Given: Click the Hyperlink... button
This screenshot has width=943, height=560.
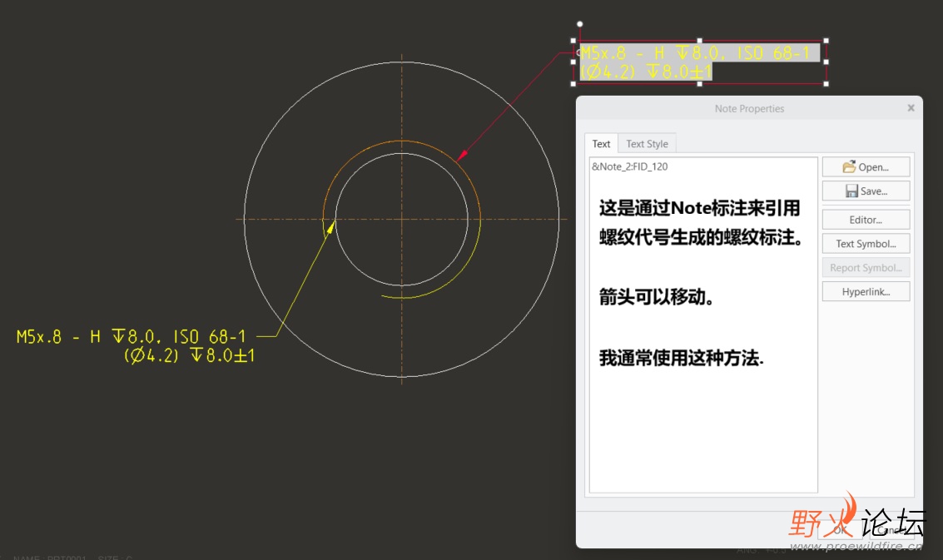Looking at the screenshot, I should pos(866,292).
